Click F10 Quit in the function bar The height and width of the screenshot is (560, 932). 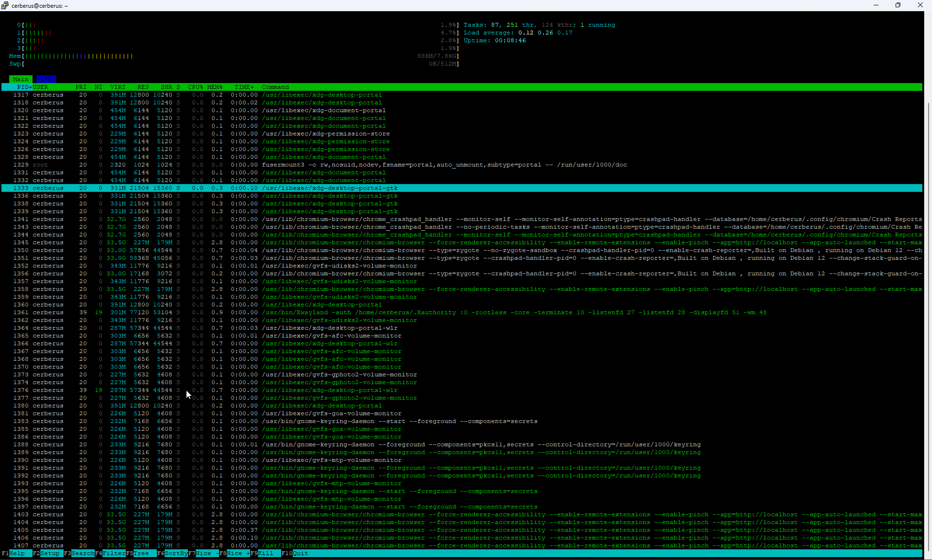pos(295,553)
